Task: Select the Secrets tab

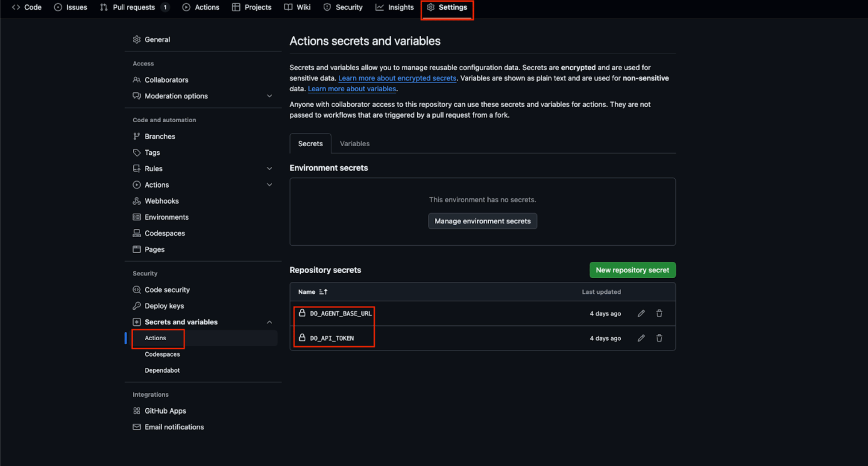Action: point(311,144)
